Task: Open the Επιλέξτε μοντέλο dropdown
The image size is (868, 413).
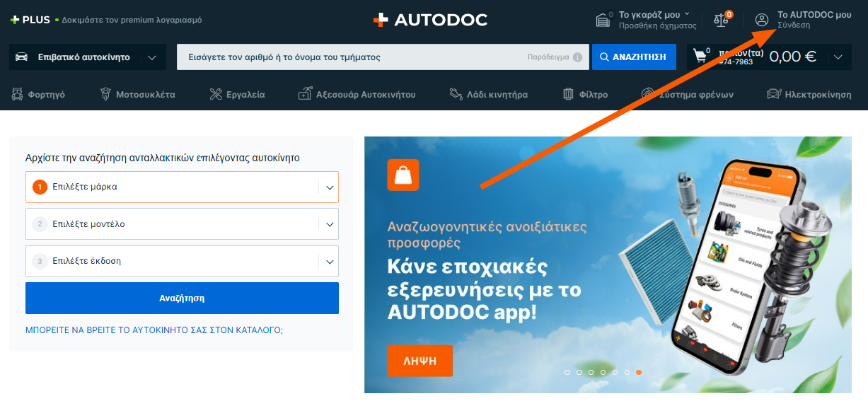Action: (182, 224)
